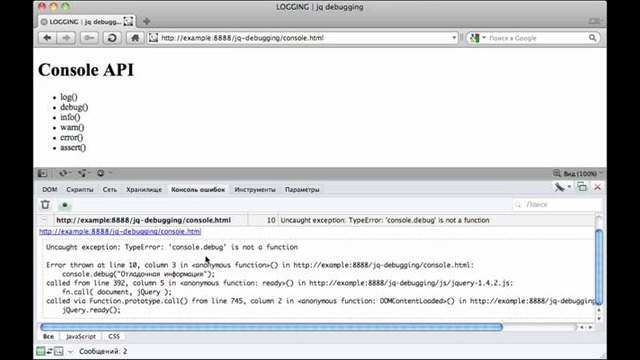Expand the dropdown next to the pin icon
The width and height of the screenshot is (640, 360).
569,187
